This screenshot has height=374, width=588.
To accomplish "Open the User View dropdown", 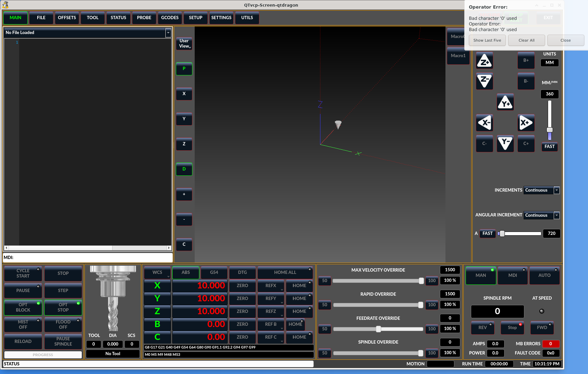I will pyautogui.click(x=184, y=44).
